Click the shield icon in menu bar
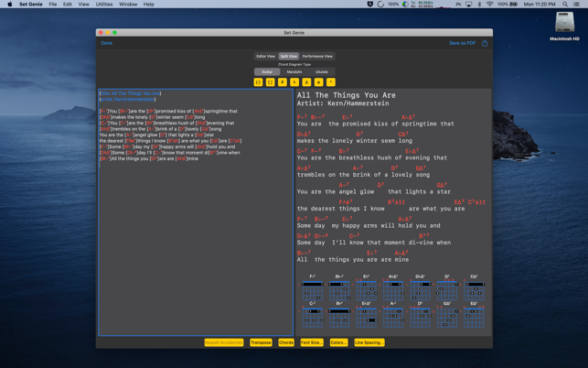This screenshot has width=588, height=368. point(370,5)
